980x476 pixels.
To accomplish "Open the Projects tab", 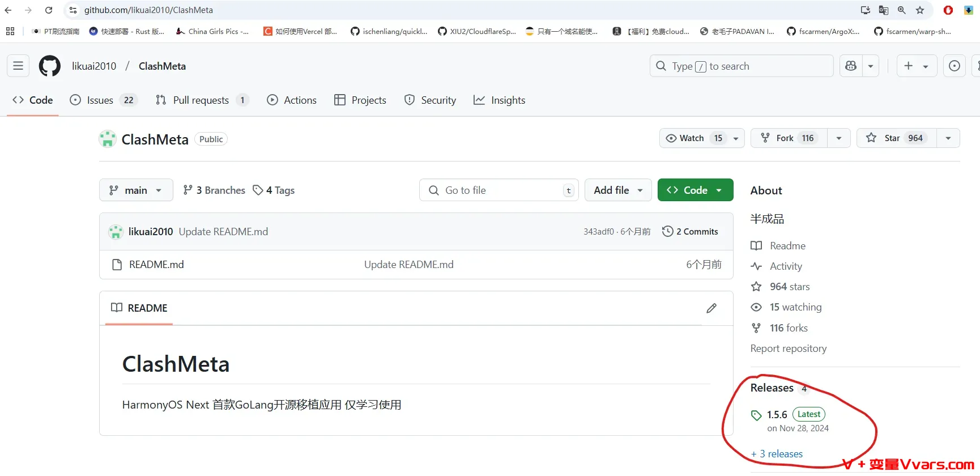I will (360, 100).
